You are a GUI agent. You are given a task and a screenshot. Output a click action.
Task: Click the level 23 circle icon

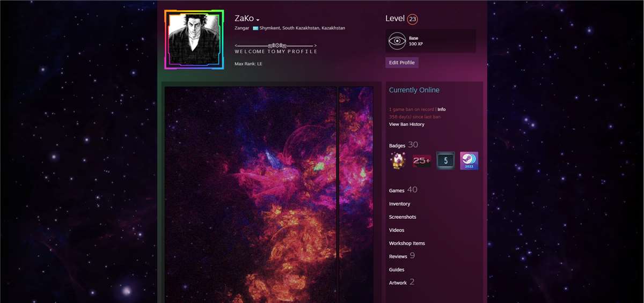tap(412, 19)
